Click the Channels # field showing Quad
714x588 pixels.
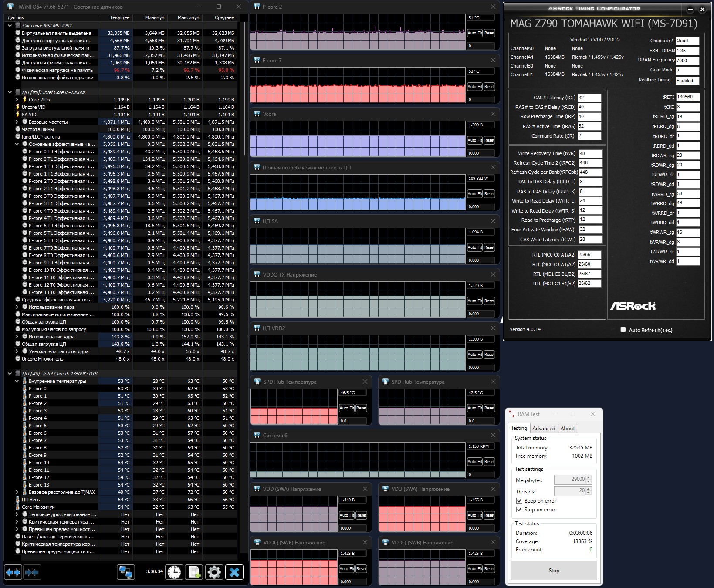tap(687, 41)
